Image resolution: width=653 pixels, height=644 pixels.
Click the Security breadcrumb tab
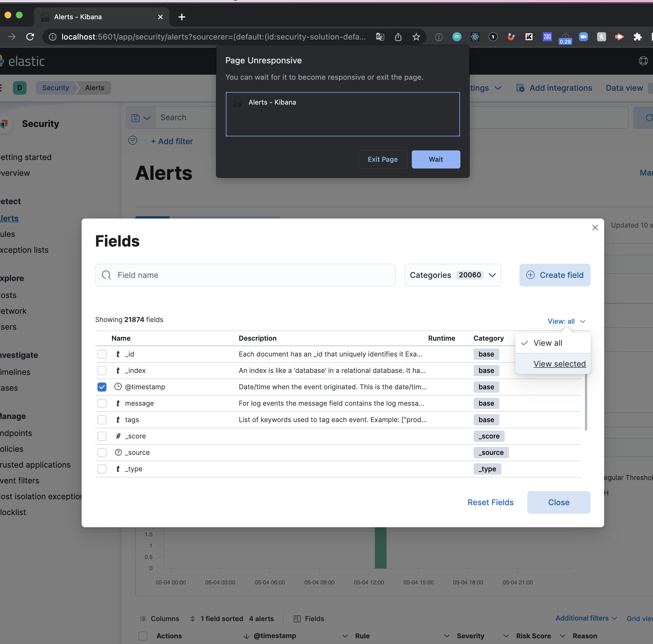(x=55, y=88)
